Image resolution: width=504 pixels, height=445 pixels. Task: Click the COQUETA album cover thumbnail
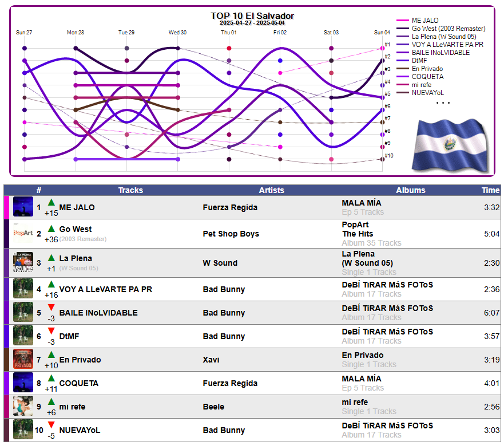[23, 383]
